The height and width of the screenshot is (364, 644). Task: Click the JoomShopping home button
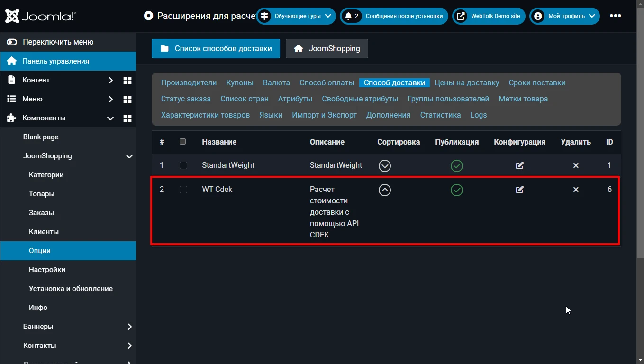(327, 48)
